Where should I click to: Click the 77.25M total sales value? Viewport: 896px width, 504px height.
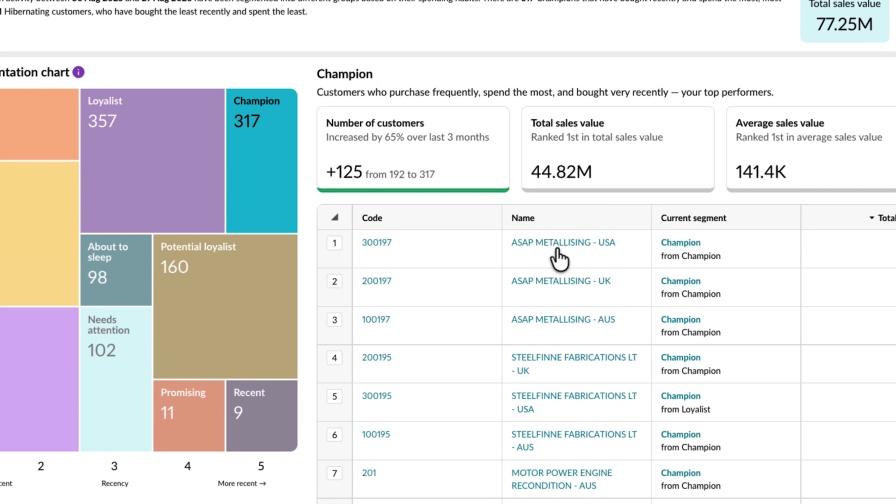click(844, 24)
